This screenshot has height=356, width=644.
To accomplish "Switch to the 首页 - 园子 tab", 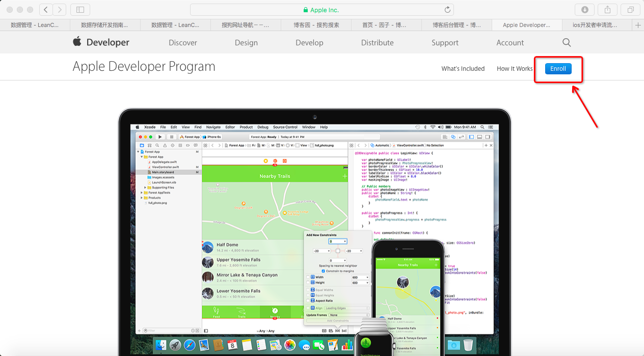I will [x=386, y=25].
